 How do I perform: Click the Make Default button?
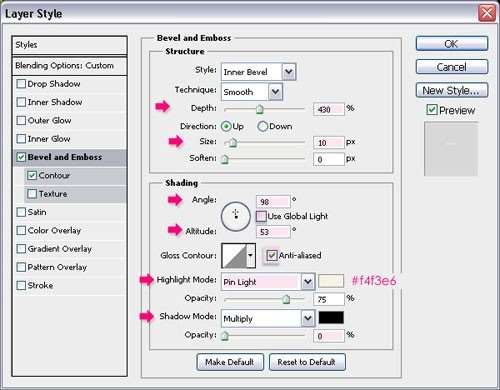click(x=230, y=362)
